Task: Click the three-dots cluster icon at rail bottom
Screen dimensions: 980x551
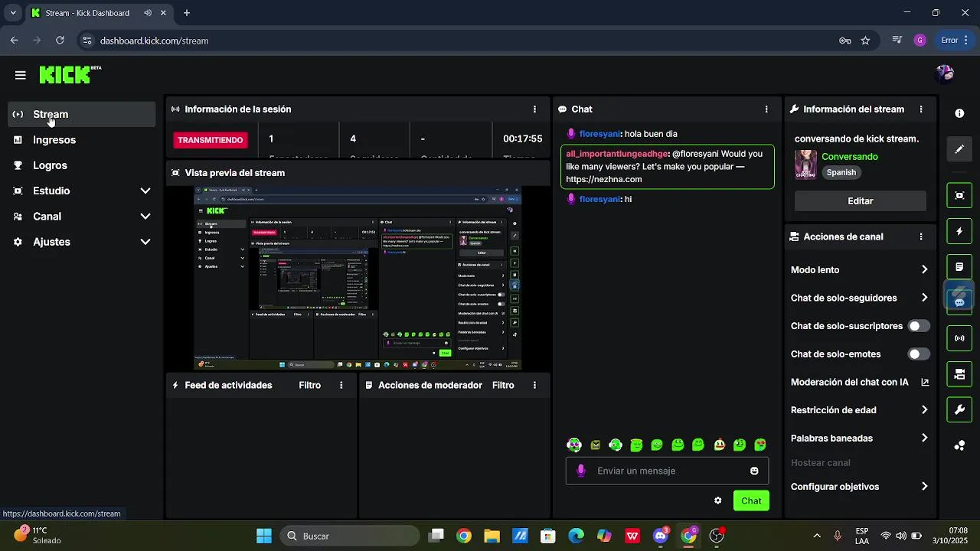Action: point(959,445)
